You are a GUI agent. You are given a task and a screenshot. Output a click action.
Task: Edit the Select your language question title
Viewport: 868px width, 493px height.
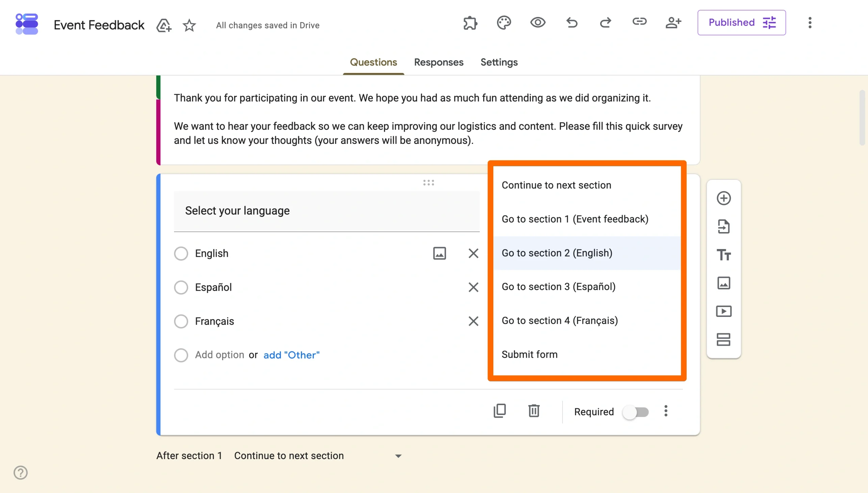point(327,211)
